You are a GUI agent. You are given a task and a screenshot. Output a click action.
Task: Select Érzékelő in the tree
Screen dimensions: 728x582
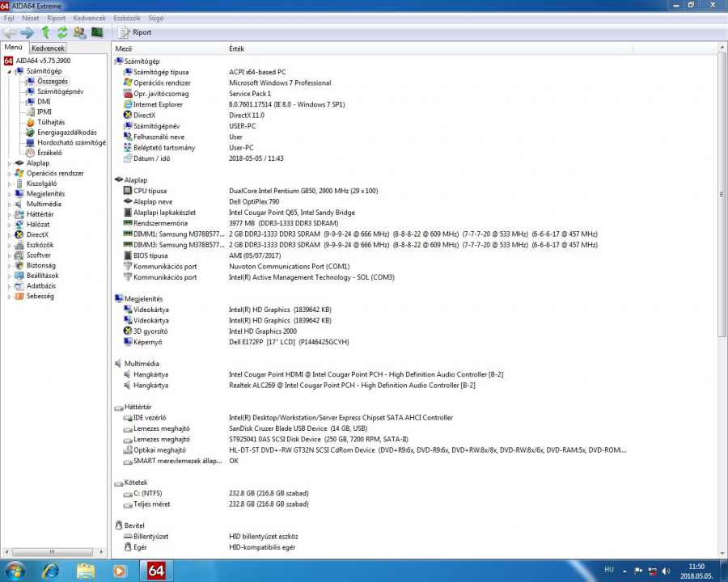pyautogui.click(x=49, y=153)
